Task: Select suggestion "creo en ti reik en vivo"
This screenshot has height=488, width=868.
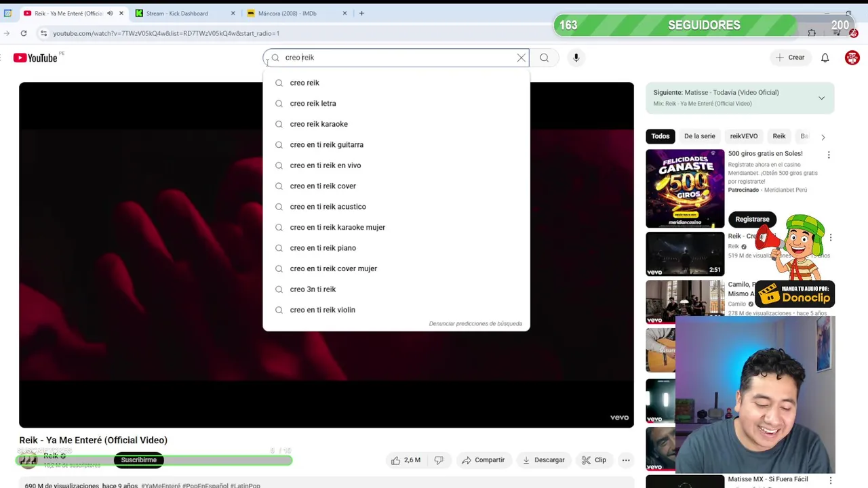Action: click(396, 165)
